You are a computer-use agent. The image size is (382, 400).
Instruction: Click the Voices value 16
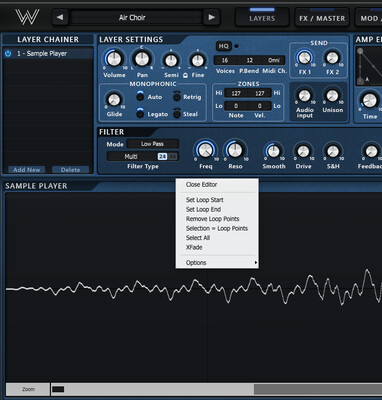pos(225,60)
